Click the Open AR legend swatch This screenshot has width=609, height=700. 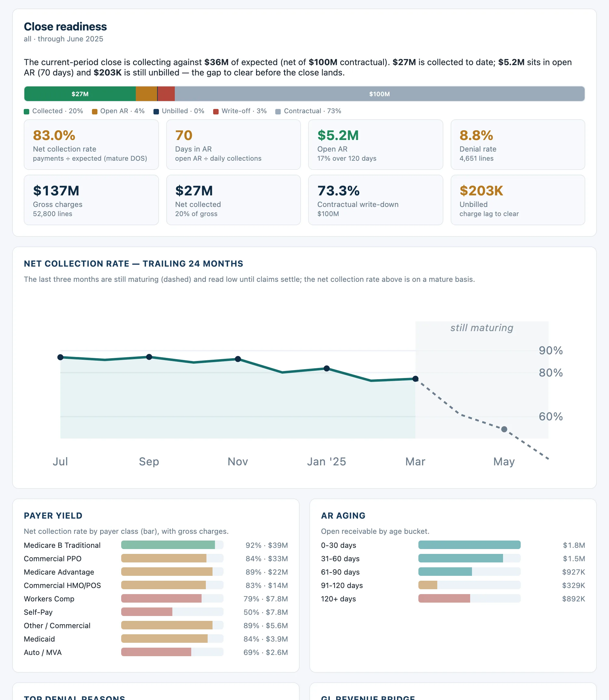point(94,112)
